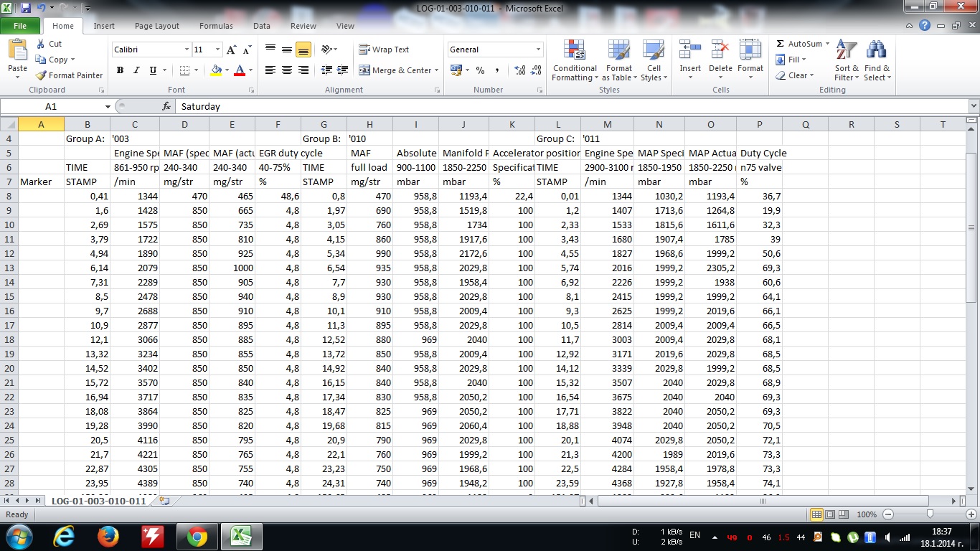Image resolution: width=980 pixels, height=551 pixels.
Task: Open the font size dropdown
Action: click(x=217, y=50)
